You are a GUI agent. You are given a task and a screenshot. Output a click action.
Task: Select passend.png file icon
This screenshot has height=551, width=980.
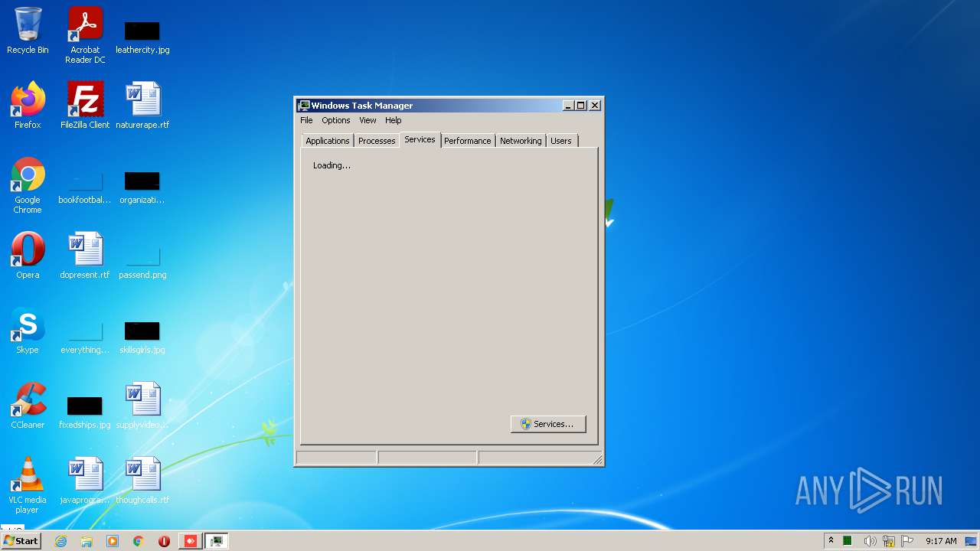pos(142,262)
